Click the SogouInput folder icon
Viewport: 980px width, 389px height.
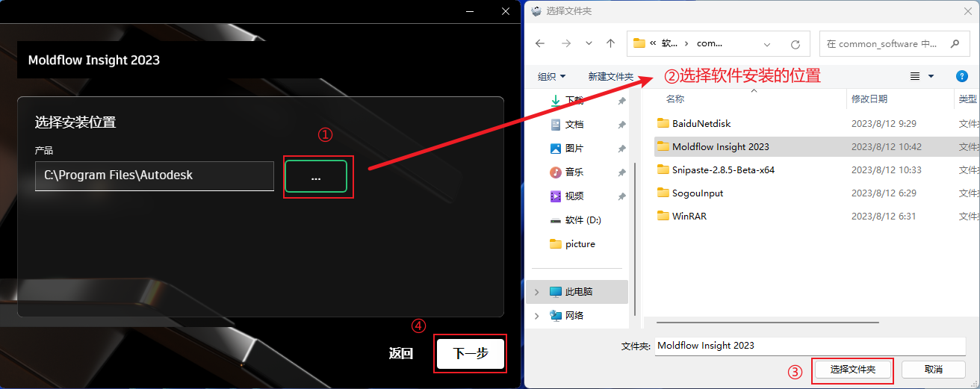click(663, 193)
